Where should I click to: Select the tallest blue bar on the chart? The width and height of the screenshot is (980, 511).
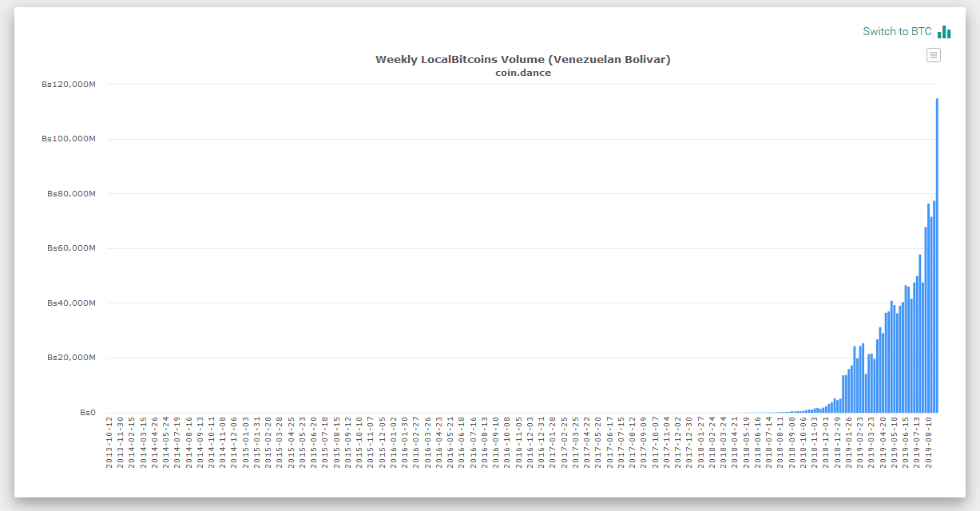coord(937,240)
